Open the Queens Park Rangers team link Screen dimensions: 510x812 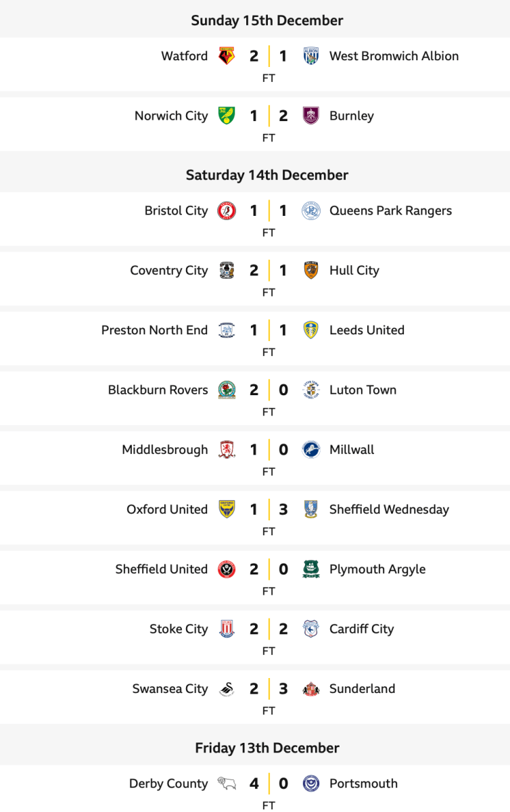pyautogui.click(x=390, y=211)
